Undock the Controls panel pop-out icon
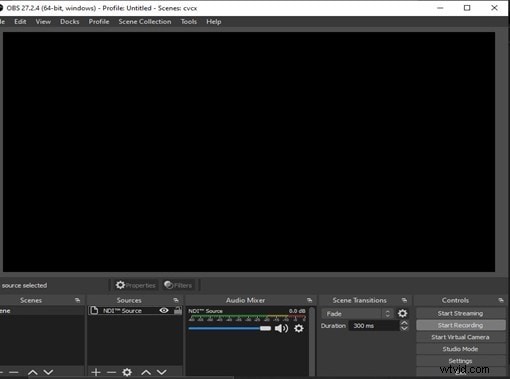Image resolution: width=510 pixels, height=379 pixels. click(x=501, y=300)
